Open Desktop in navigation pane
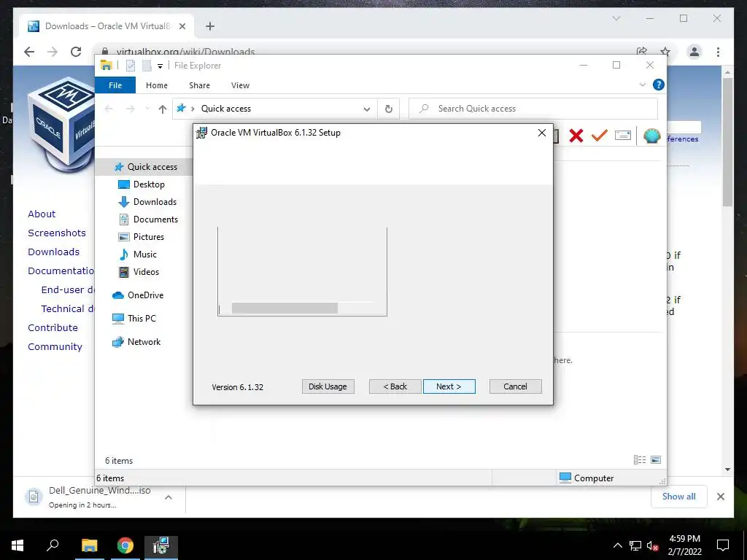 149,184
